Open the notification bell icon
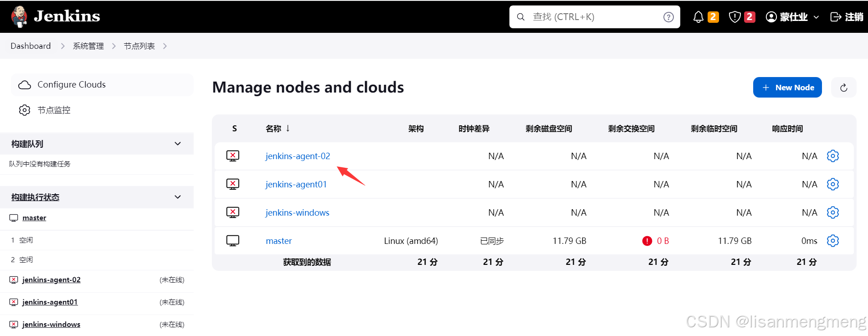Image resolution: width=868 pixels, height=336 pixels. tap(698, 17)
